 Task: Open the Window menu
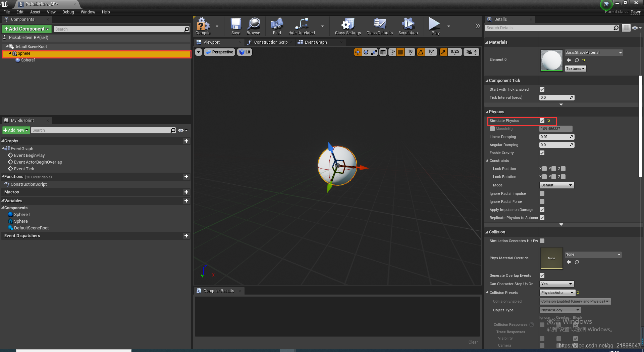(88, 12)
